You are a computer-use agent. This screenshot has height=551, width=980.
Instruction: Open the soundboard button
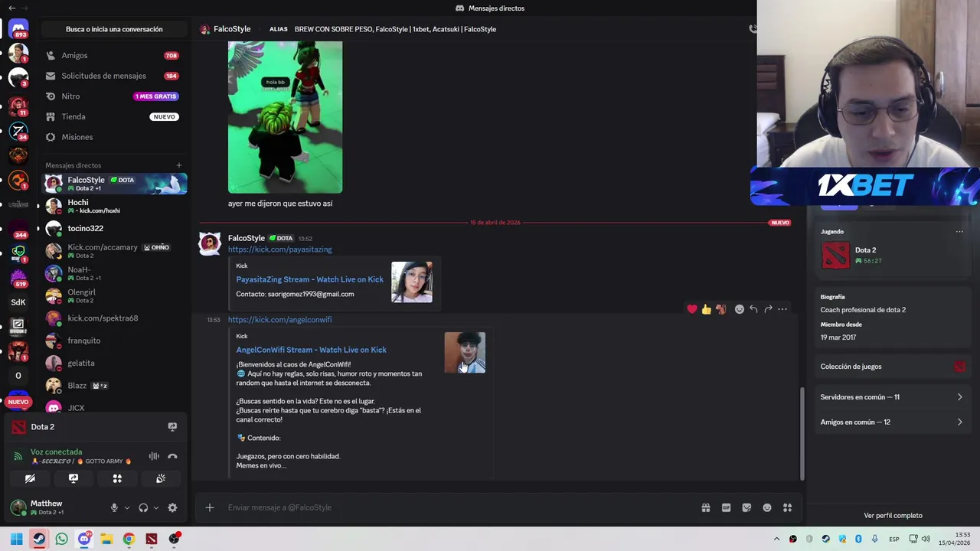[161, 478]
